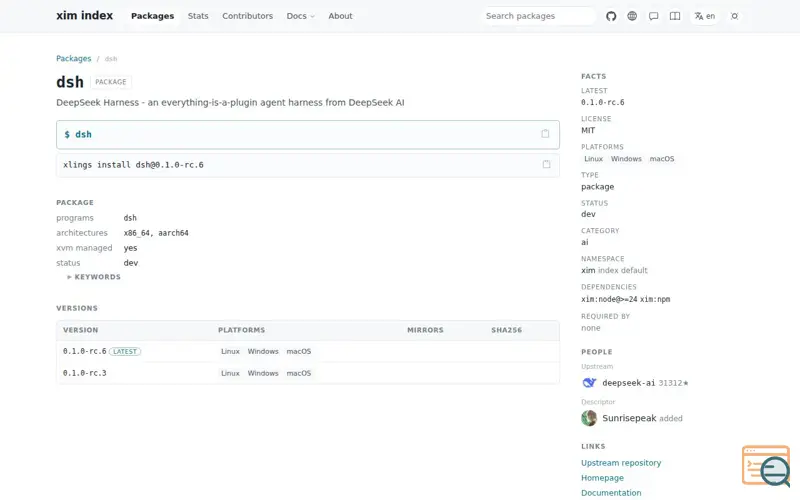Open the floating terminal search widget

766,466
